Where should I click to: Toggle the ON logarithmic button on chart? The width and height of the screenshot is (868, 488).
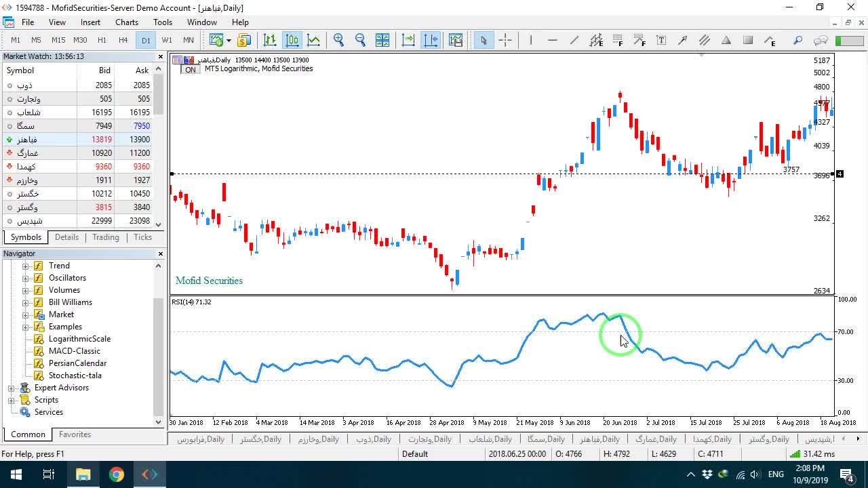191,70
